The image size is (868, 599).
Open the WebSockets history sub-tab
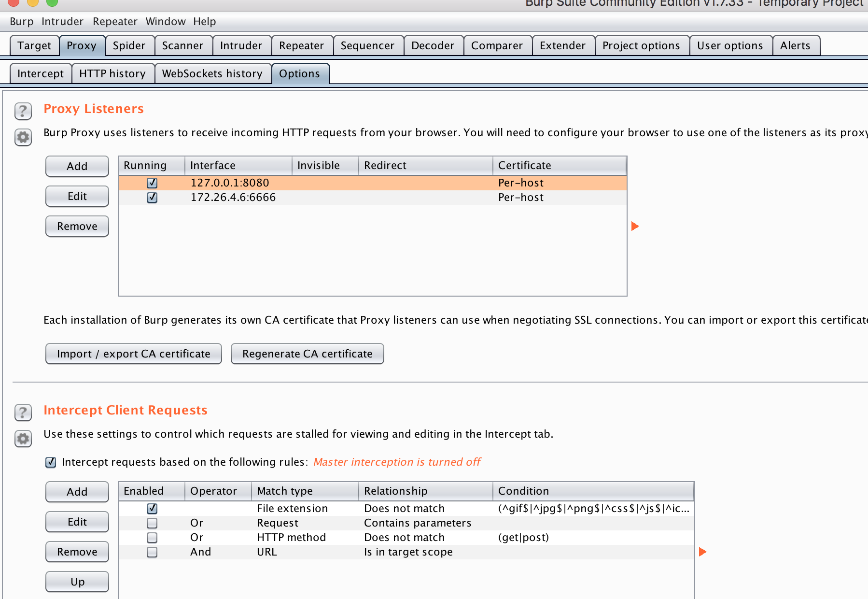click(212, 73)
